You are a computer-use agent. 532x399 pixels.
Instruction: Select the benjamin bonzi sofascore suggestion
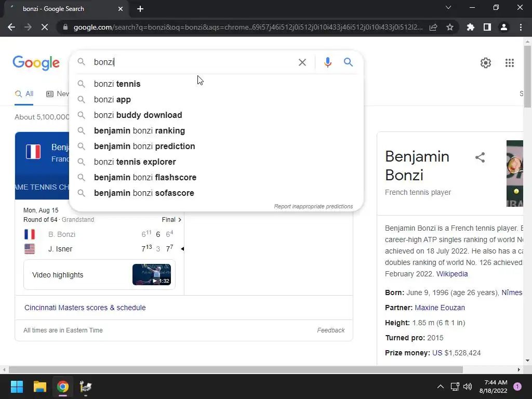coord(216,193)
